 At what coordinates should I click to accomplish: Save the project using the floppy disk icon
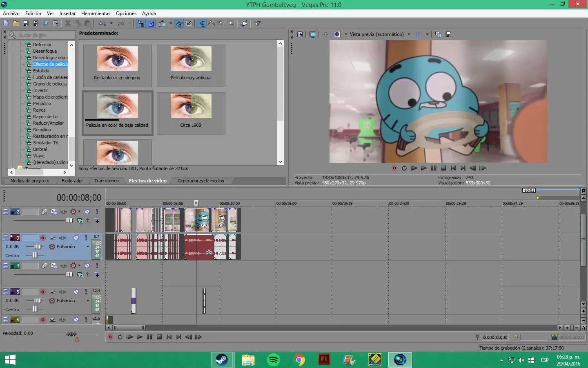coord(26,23)
